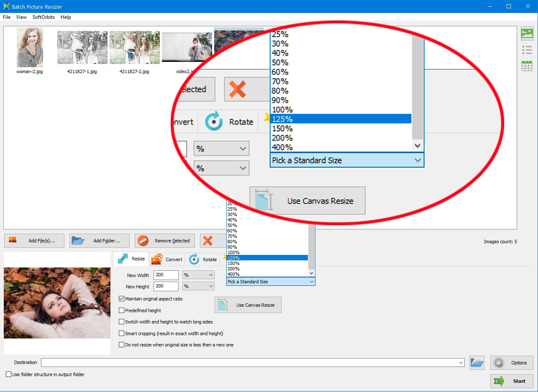Open the SoftOrbits menu
The width and height of the screenshot is (538, 392).
pos(44,17)
